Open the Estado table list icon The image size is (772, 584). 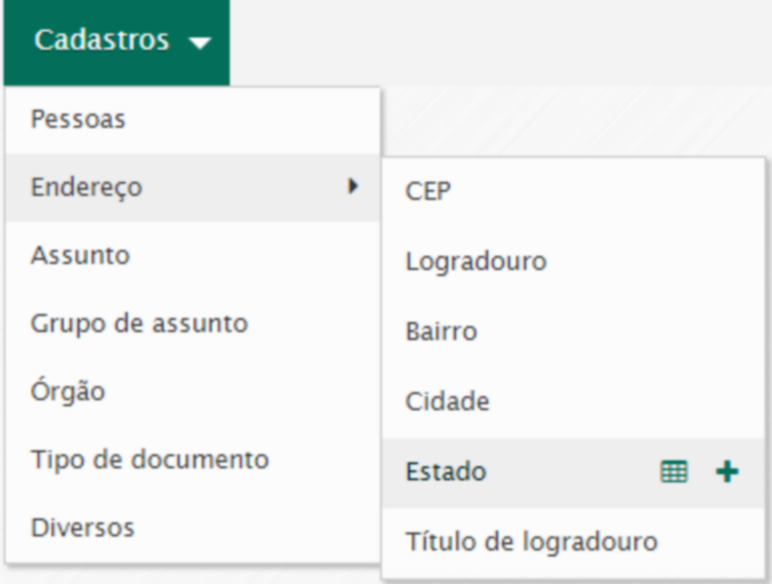[x=674, y=473]
